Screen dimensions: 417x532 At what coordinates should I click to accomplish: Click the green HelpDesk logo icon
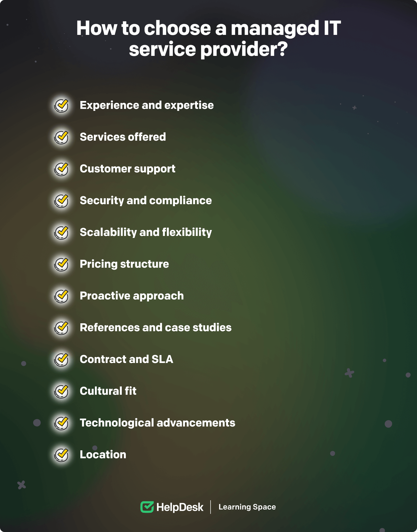point(147,507)
